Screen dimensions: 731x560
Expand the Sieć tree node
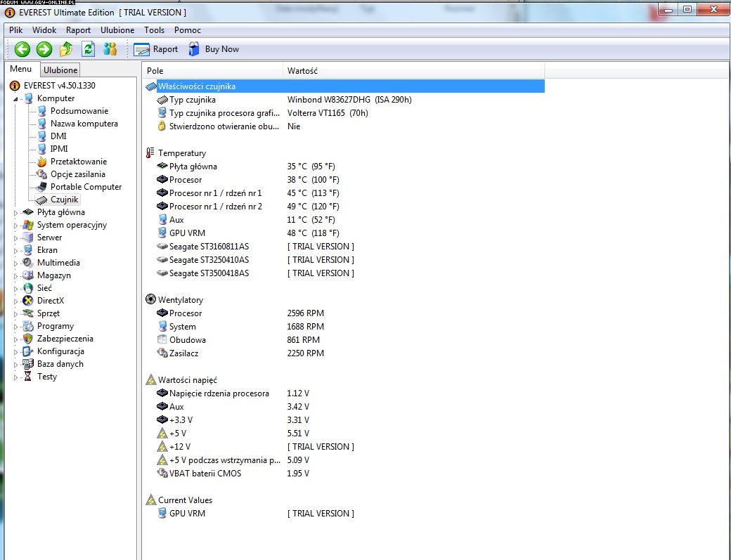click(x=15, y=288)
